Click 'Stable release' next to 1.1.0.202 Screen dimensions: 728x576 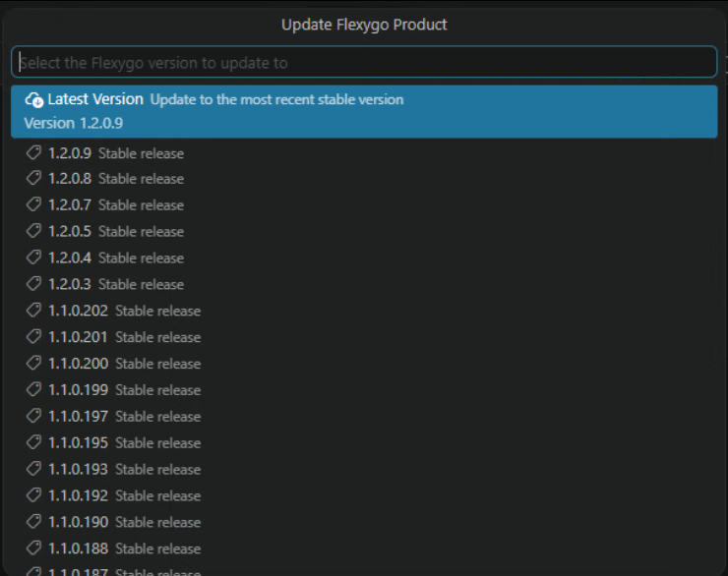coord(157,311)
